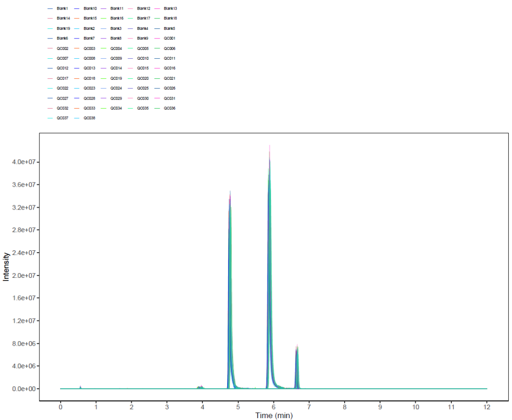Click the Intensity y-axis title
512x420 pixels.
(x=6, y=267)
